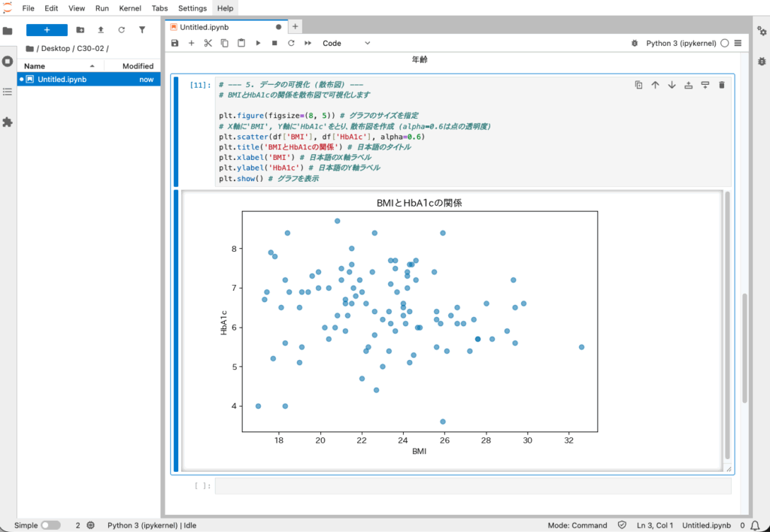Toggle the Simple mode switch
This screenshot has height=532, width=770.
(50, 525)
